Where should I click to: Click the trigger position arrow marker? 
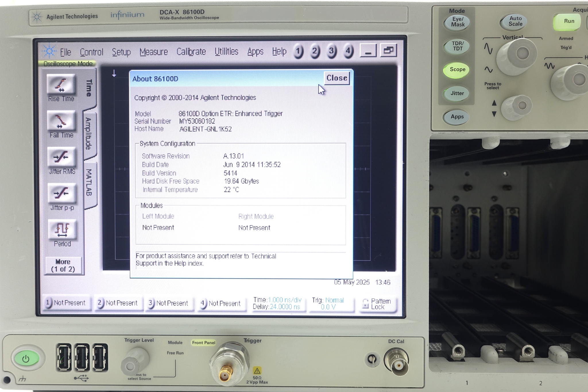[x=114, y=73]
